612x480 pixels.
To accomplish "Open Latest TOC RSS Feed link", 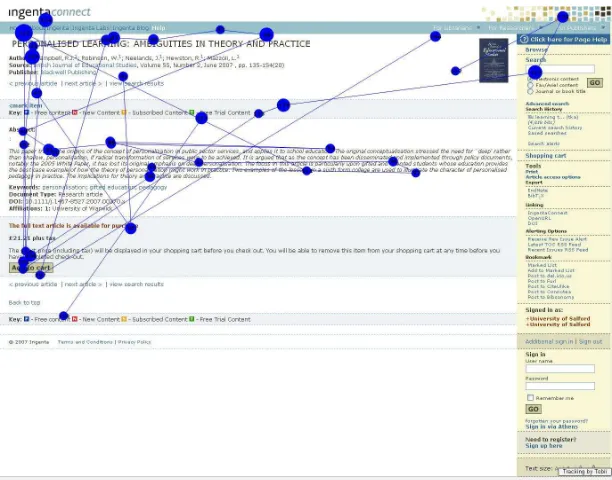I will pyautogui.click(x=554, y=245).
